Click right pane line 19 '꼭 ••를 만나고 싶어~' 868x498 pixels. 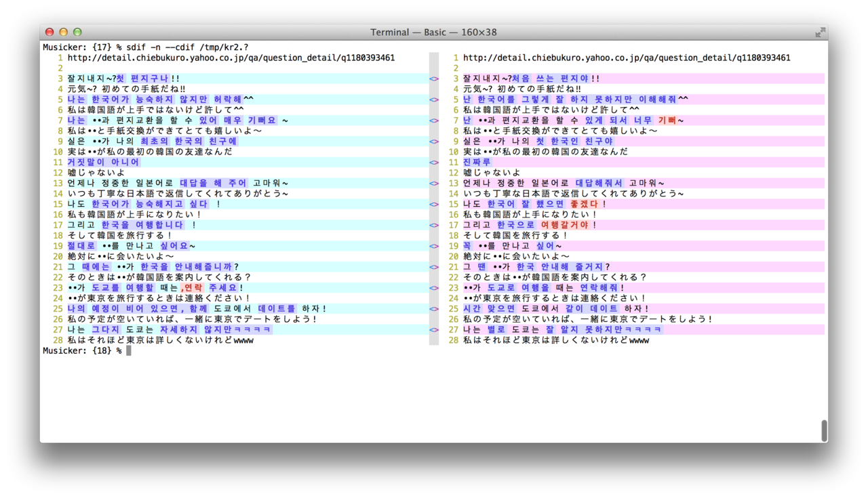click(x=513, y=247)
